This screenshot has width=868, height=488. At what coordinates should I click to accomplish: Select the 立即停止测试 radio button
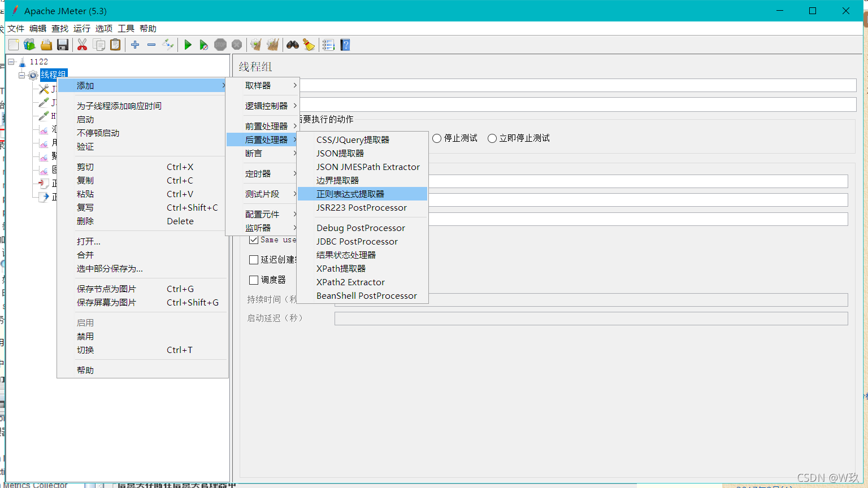[492, 138]
